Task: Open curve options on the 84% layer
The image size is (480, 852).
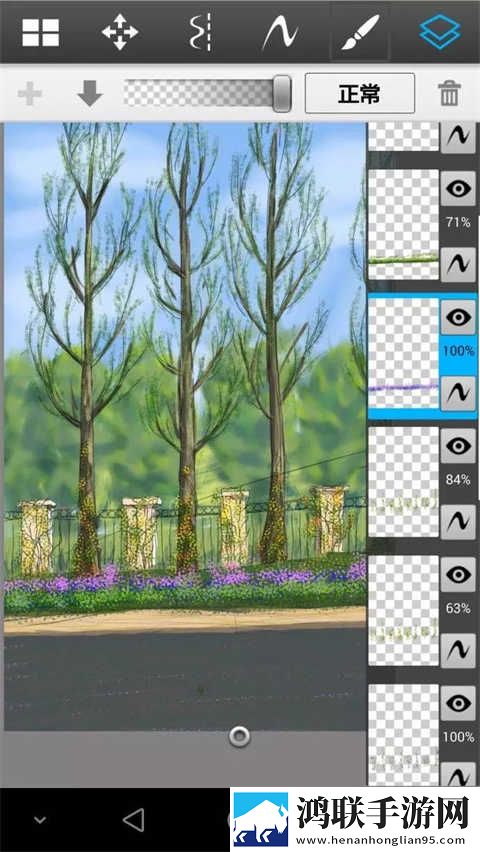Action: 458,522
